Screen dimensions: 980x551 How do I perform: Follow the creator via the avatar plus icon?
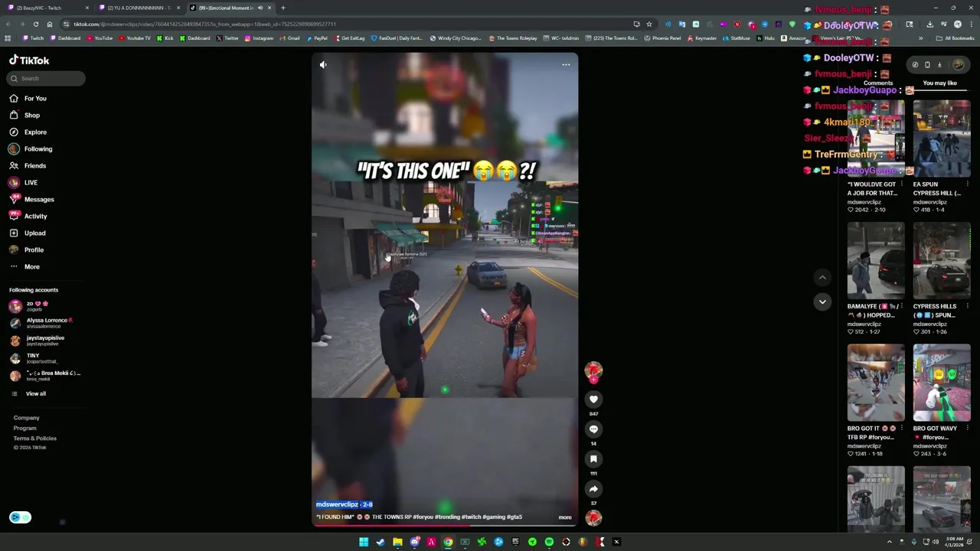[593, 380]
